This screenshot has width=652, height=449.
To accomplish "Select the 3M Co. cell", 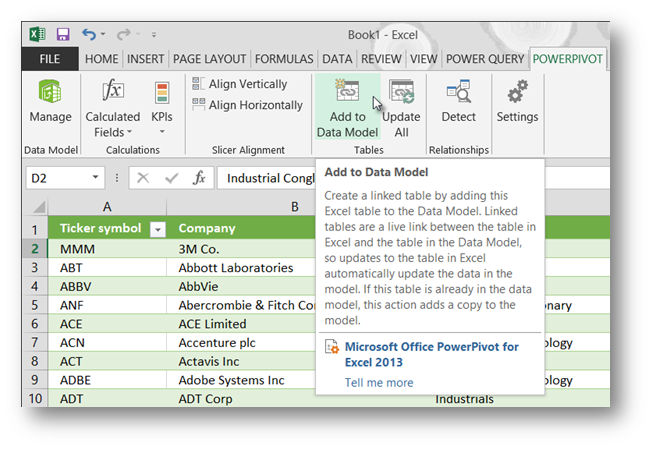I will [x=241, y=249].
